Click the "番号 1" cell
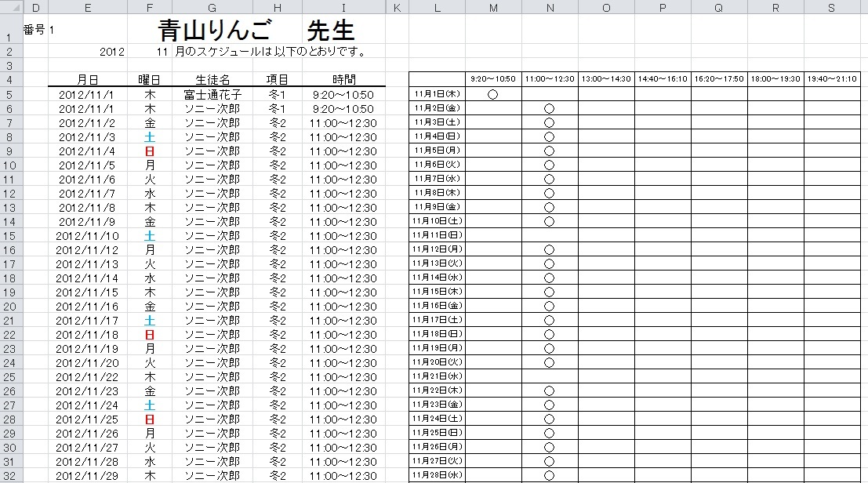The width and height of the screenshot is (868, 483). [x=38, y=31]
